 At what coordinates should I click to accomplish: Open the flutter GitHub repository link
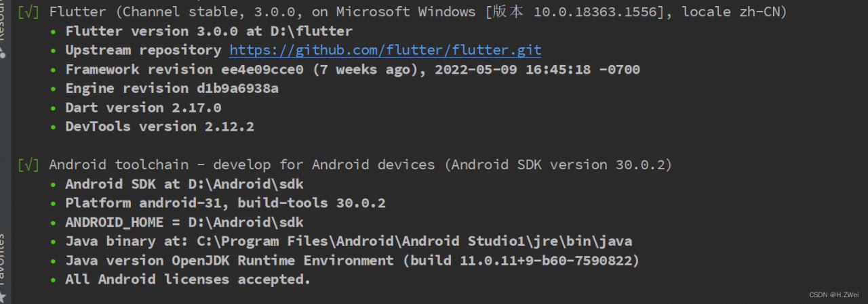coord(385,50)
